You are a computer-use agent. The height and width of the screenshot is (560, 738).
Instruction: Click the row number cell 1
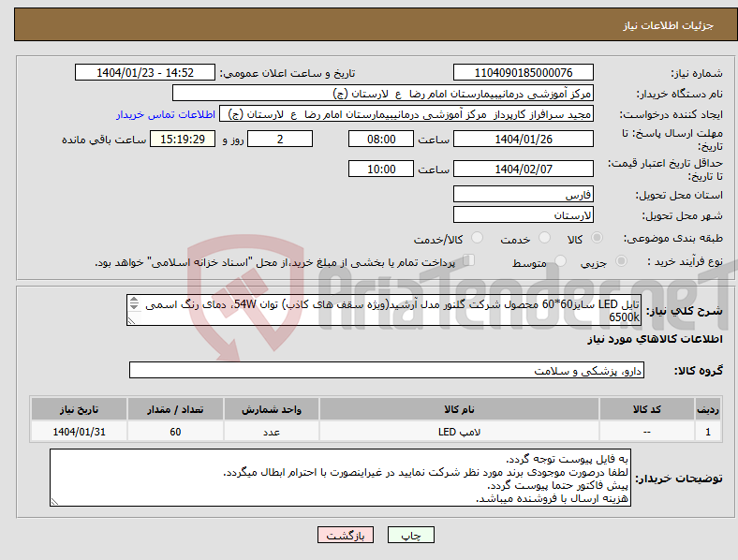click(708, 432)
